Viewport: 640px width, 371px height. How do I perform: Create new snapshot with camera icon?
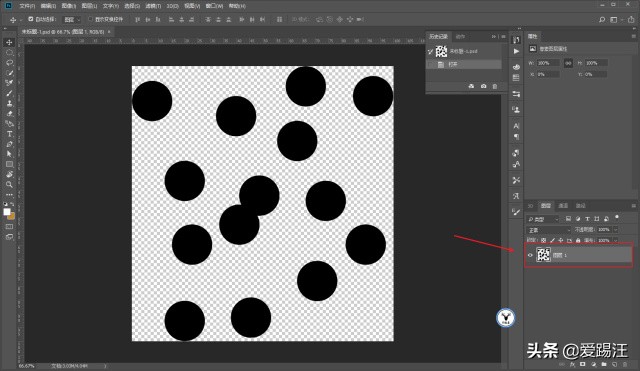tap(483, 86)
